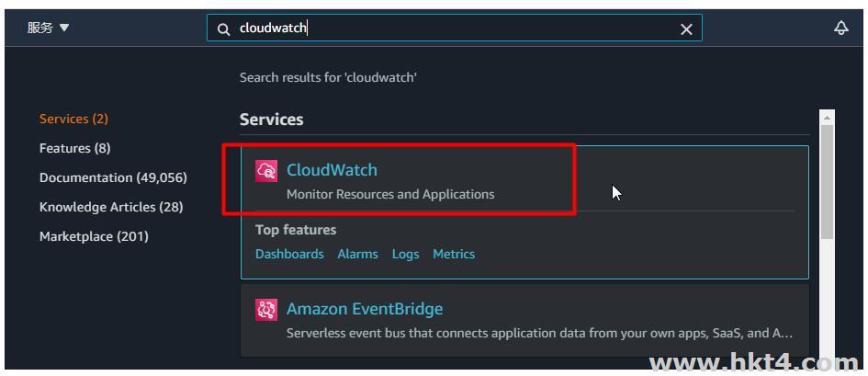
Task: Select Features (8) filter category
Action: pyautogui.click(x=74, y=148)
